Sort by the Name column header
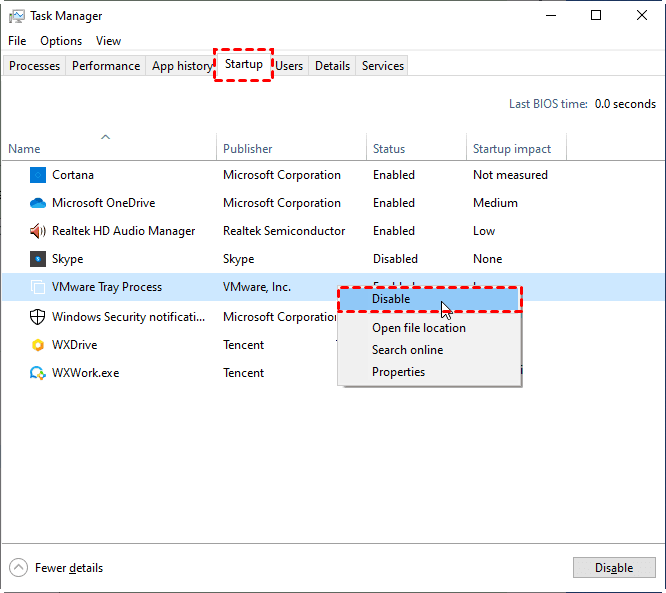Image resolution: width=666 pixels, height=593 pixels. pos(25,149)
